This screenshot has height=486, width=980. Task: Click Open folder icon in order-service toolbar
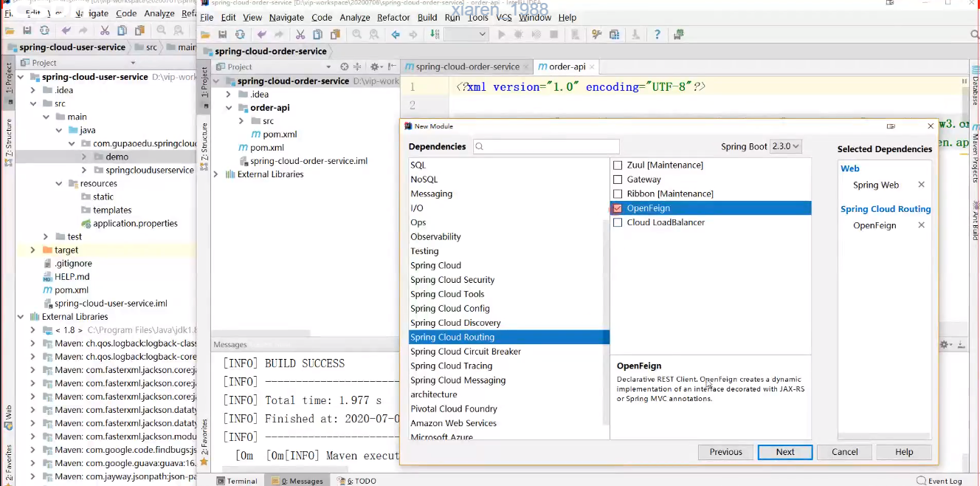coord(205,35)
